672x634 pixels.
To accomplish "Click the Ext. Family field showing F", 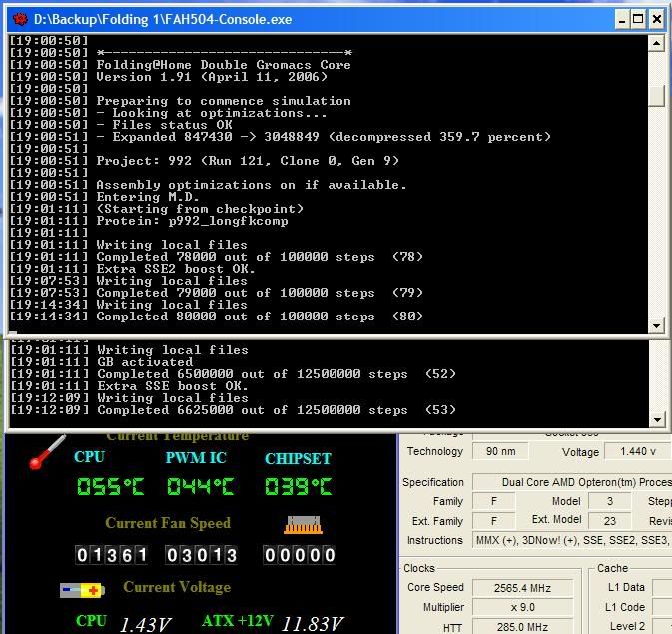I will [x=494, y=521].
